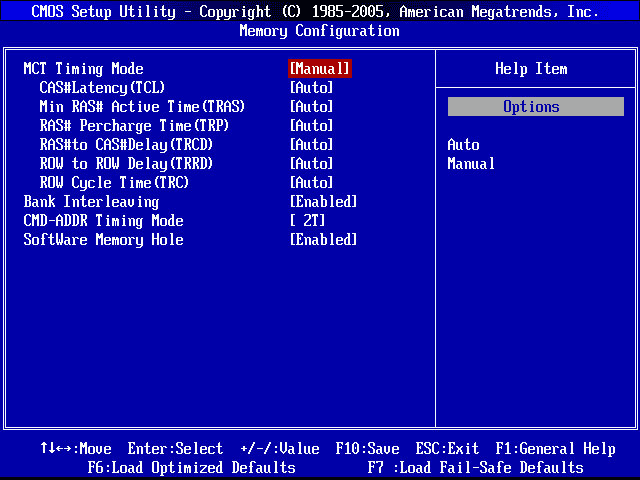This screenshot has width=640, height=480.
Task: Choose Auto in the help Options list
Action: pos(463,144)
